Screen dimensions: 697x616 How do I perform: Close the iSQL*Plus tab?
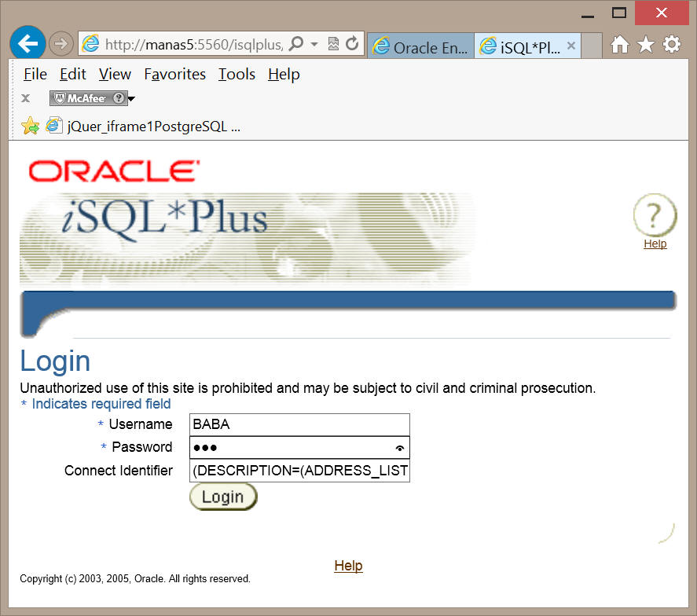click(571, 46)
